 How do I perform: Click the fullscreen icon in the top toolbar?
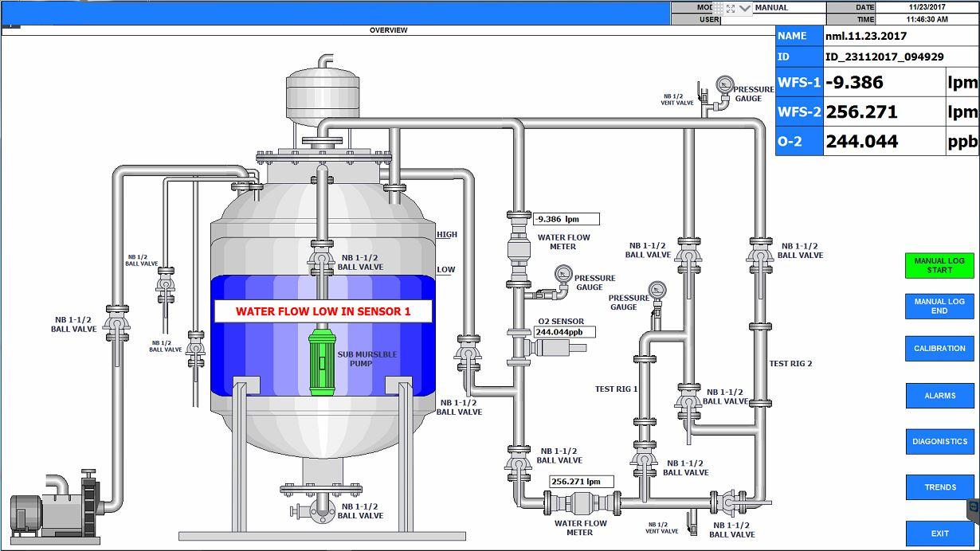click(x=731, y=8)
